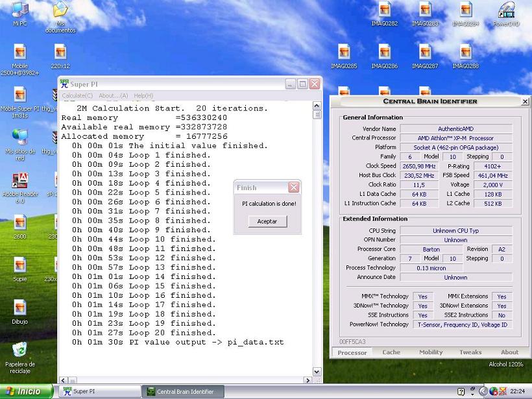Select the IMAG0288 image file icon
This screenshot has width=532, height=399.
pos(465,53)
